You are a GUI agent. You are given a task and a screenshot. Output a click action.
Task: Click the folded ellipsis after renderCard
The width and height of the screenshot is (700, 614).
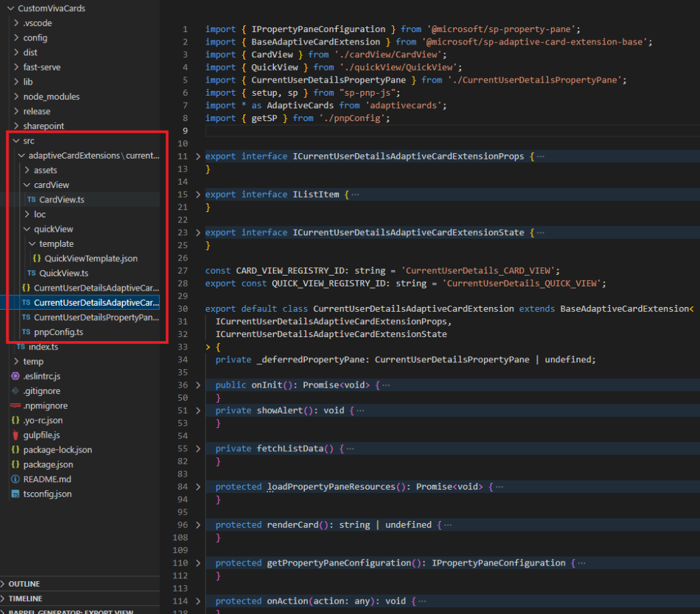pyautogui.click(x=448, y=525)
